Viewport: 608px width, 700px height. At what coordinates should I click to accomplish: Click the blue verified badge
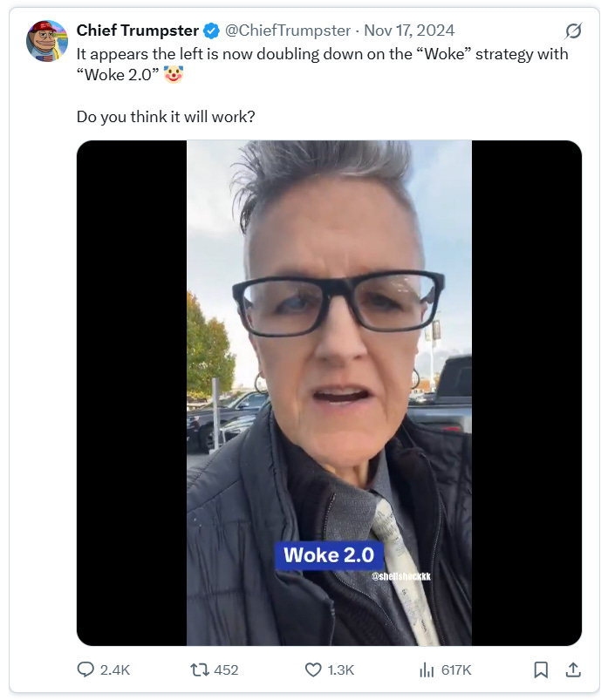click(x=211, y=31)
